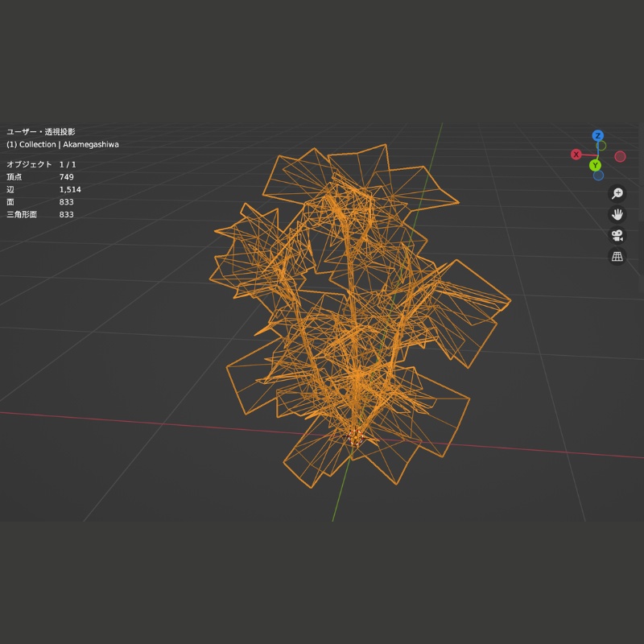644x644 pixels.
Task: Click the '三角形面 833' triangle count
Action: [x=39, y=214]
